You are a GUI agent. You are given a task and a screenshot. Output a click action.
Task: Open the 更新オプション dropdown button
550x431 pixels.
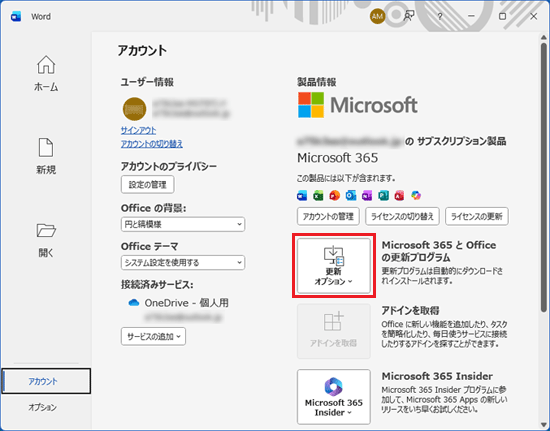tap(334, 266)
